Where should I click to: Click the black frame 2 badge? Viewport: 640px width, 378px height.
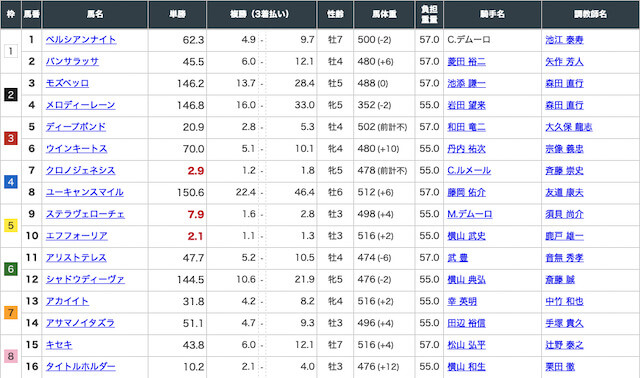click(x=11, y=95)
